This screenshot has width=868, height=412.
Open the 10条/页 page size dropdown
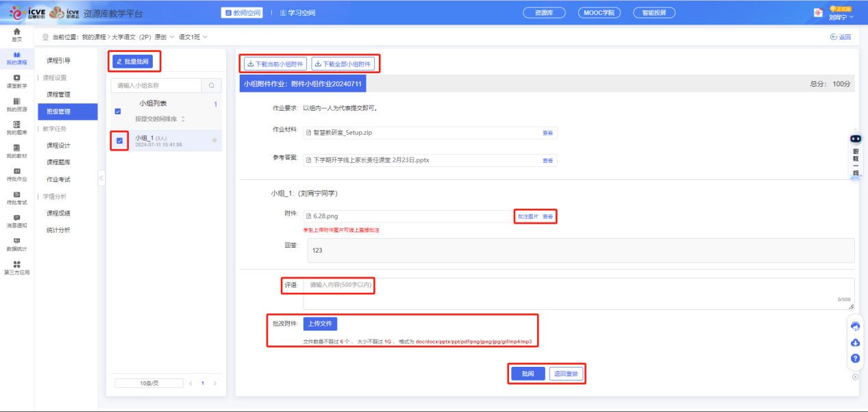pyautogui.click(x=149, y=383)
